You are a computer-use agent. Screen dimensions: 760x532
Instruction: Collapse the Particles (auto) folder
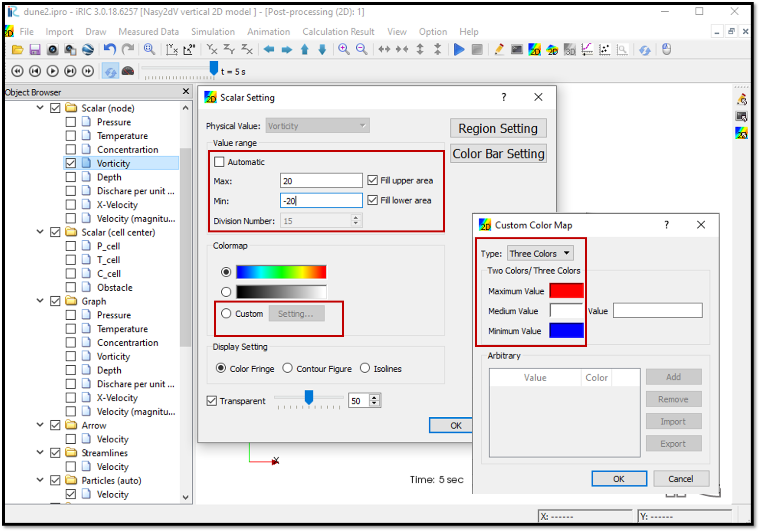[40, 480]
